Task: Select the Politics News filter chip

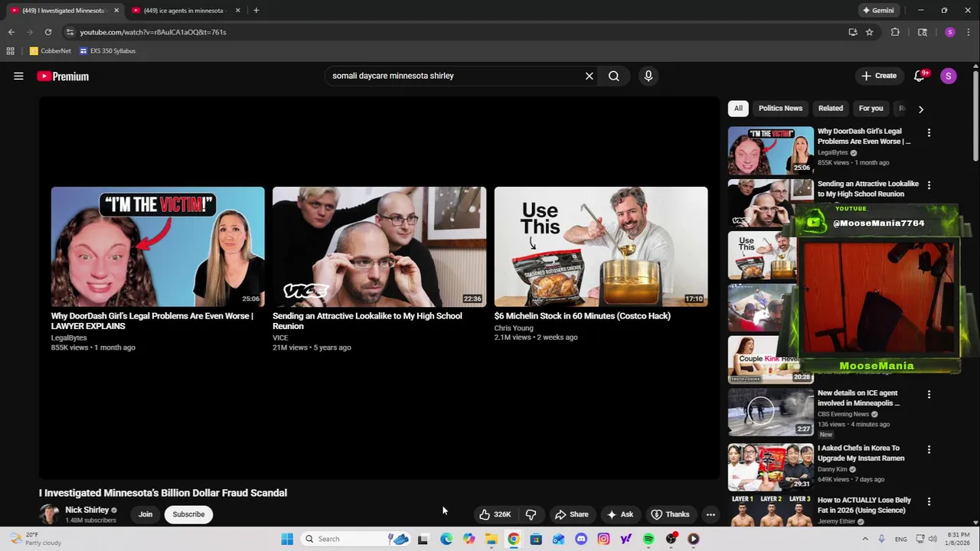Action: (x=780, y=109)
